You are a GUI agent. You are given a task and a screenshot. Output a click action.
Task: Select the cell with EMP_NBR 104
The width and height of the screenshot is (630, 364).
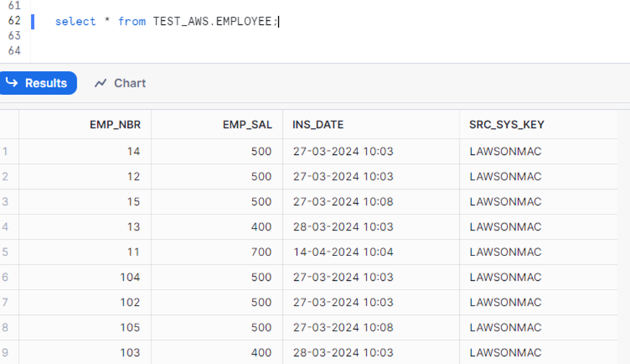click(x=130, y=277)
